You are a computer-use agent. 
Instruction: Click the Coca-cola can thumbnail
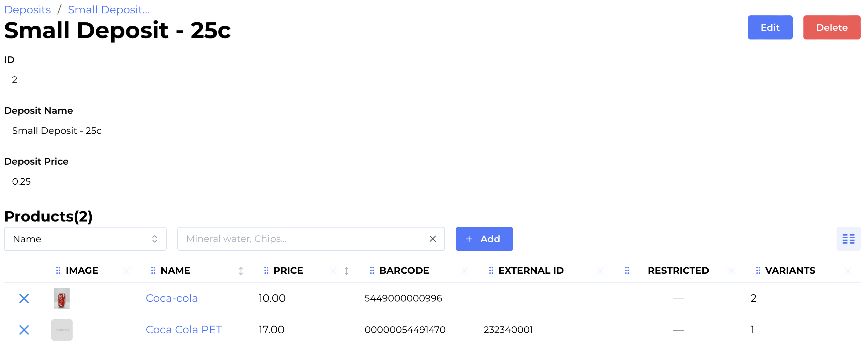(62, 298)
